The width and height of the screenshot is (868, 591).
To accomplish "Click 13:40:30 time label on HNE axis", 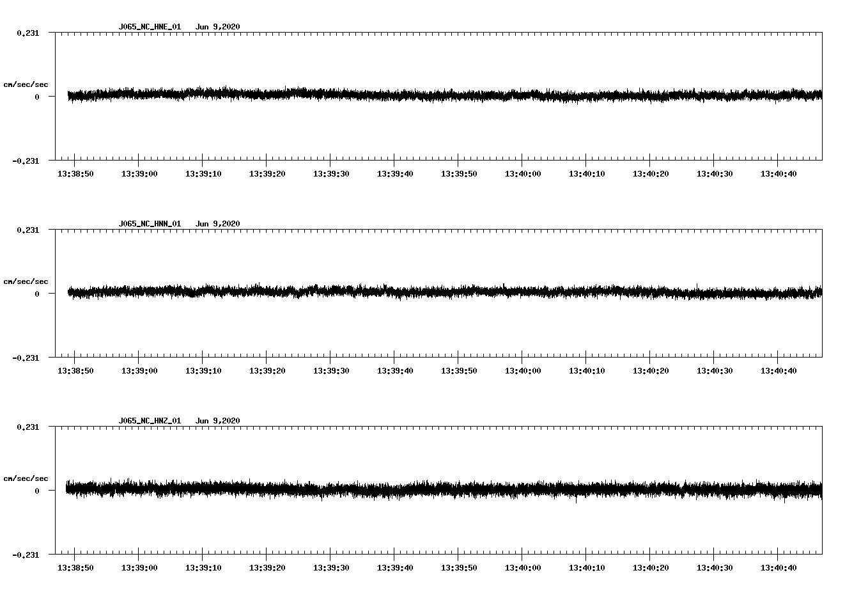I will [715, 174].
